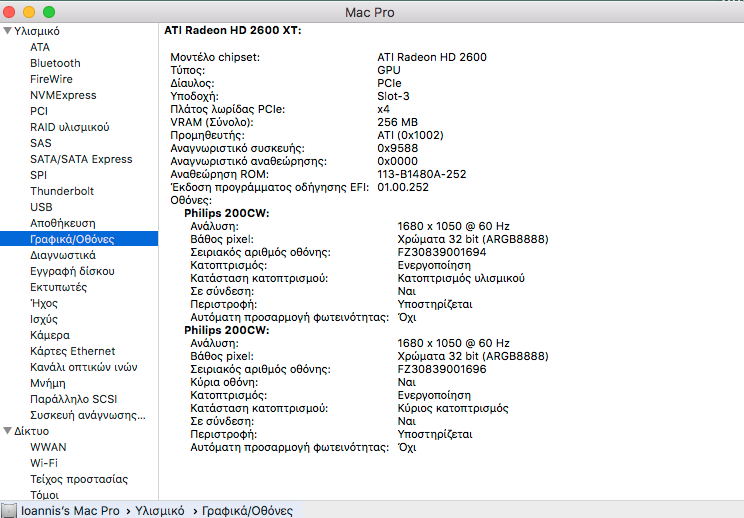
Task: Open the Τόμοι entry
Action: point(45,495)
